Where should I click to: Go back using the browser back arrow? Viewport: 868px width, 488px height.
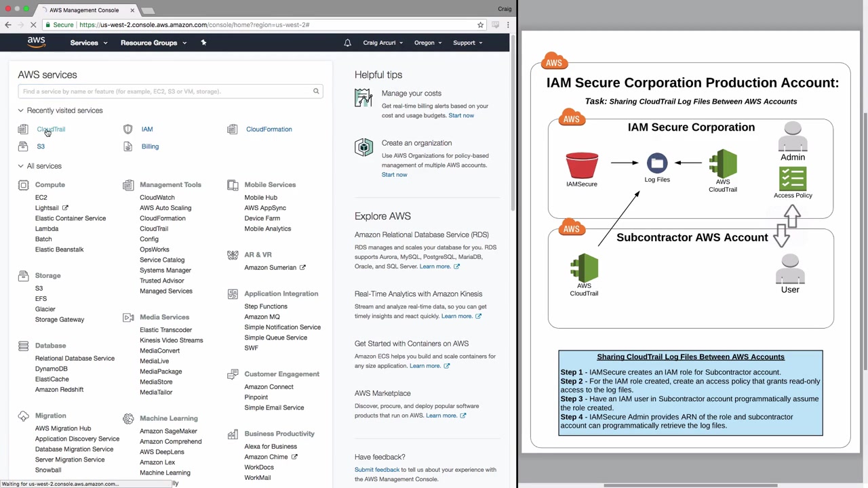pyautogui.click(x=8, y=25)
